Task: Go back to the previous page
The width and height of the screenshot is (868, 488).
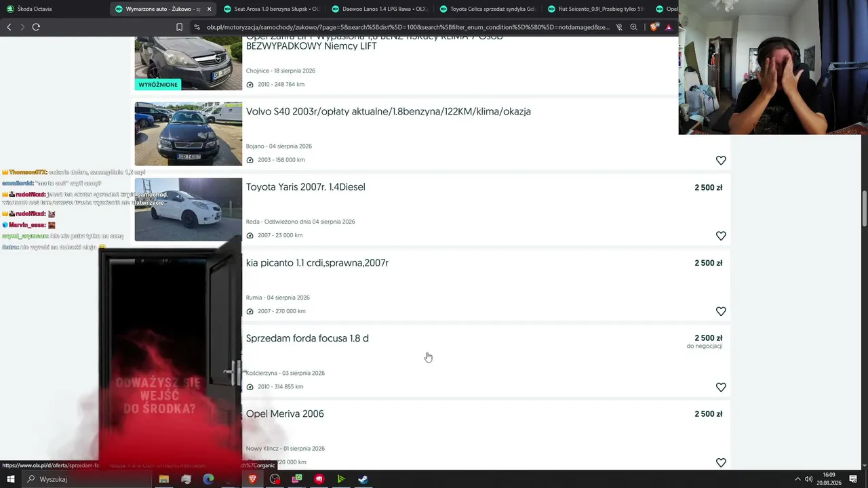Action: point(9,27)
